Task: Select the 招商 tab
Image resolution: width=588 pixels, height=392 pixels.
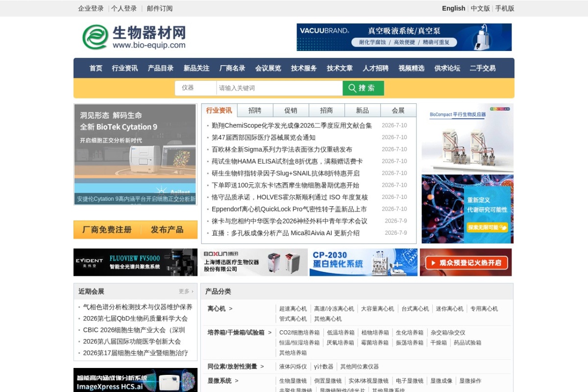Action: pos(326,110)
